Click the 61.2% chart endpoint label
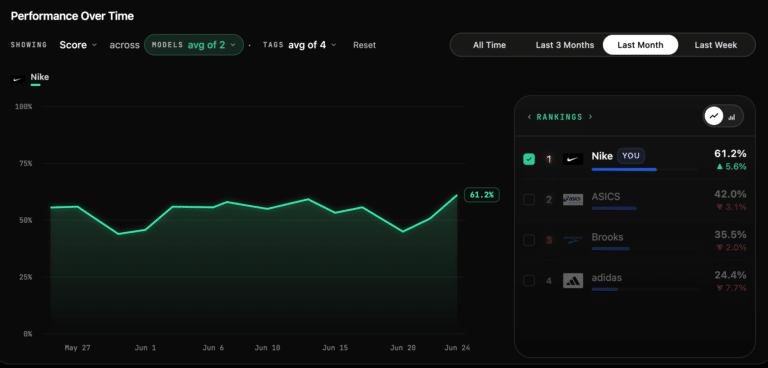This screenshot has height=368, width=768. coord(481,195)
